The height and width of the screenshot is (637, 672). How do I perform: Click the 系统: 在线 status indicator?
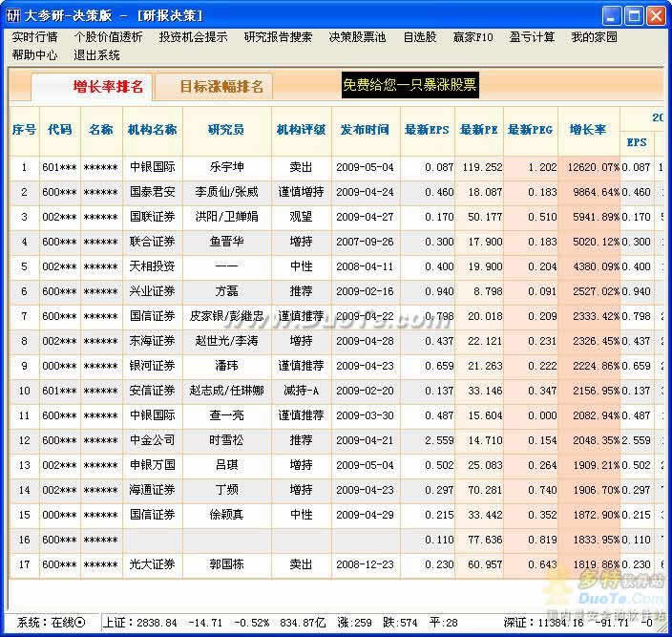51,623
